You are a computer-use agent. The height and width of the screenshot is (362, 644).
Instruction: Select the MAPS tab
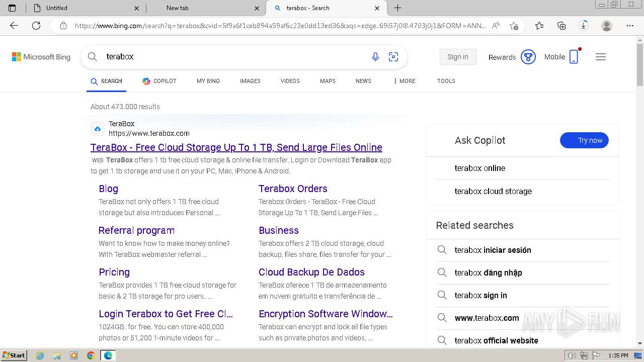[x=328, y=81]
